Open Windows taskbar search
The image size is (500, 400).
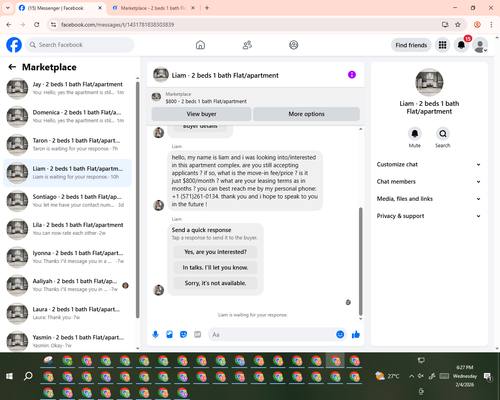tap(28, 376)
